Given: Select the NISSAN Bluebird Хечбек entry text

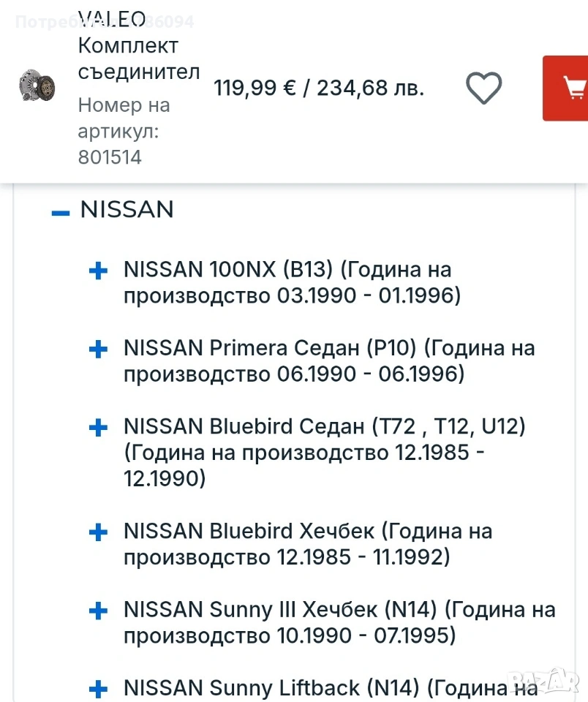Looking at the screenshot, I should coord(307,544).
